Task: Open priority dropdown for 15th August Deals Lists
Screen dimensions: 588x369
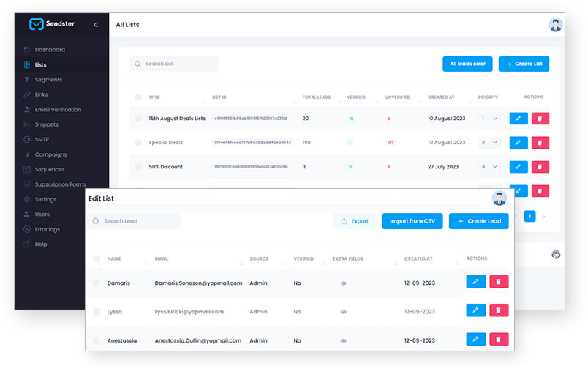Action: 490,119
